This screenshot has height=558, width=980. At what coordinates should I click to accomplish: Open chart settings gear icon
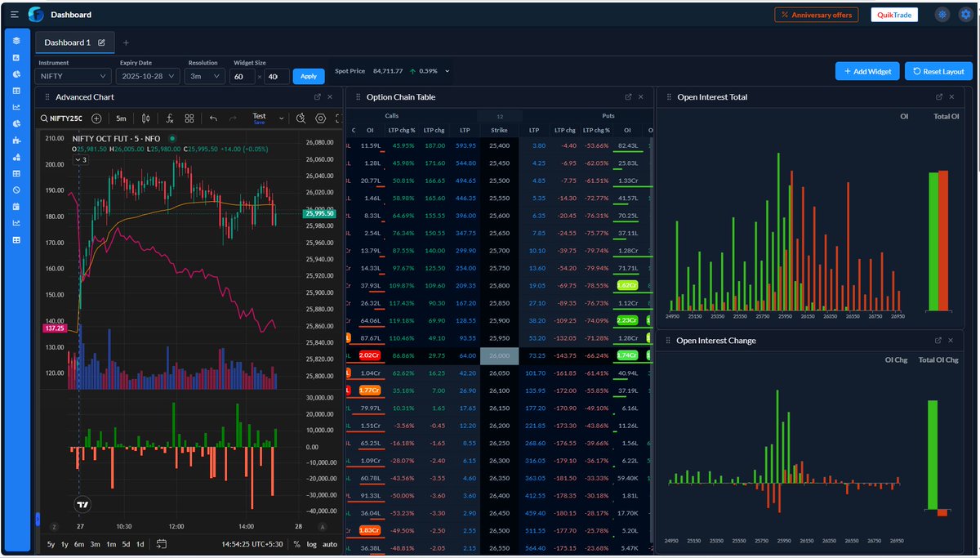tap(319, 118)
